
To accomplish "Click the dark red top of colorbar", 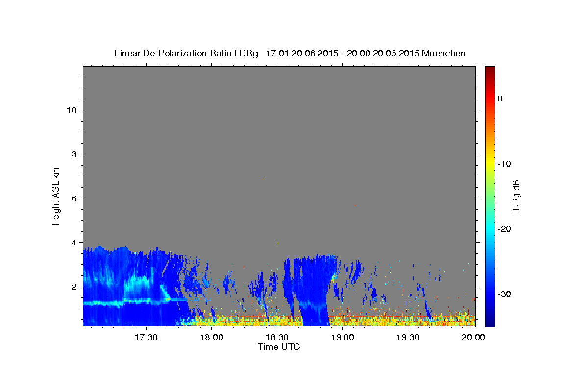I will click(490, 70).
